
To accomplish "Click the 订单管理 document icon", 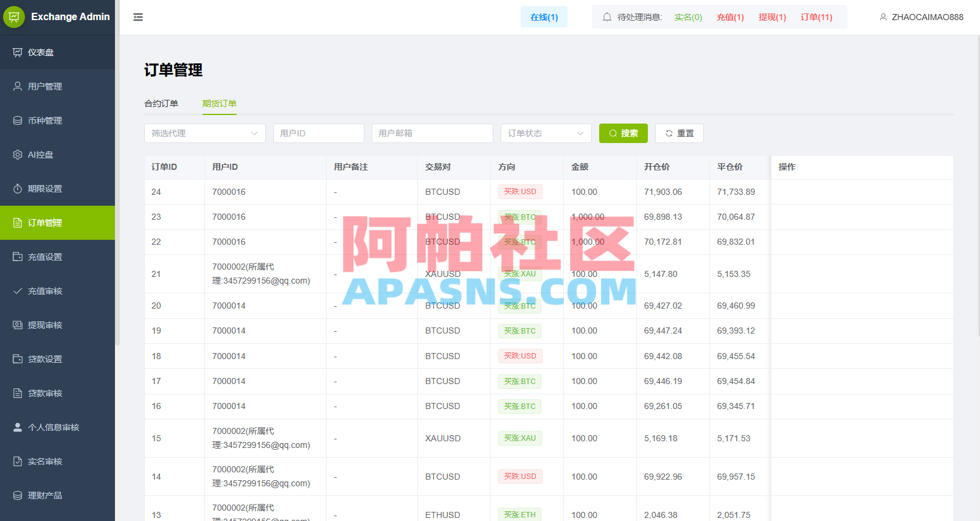I will [x=18, y=223].
